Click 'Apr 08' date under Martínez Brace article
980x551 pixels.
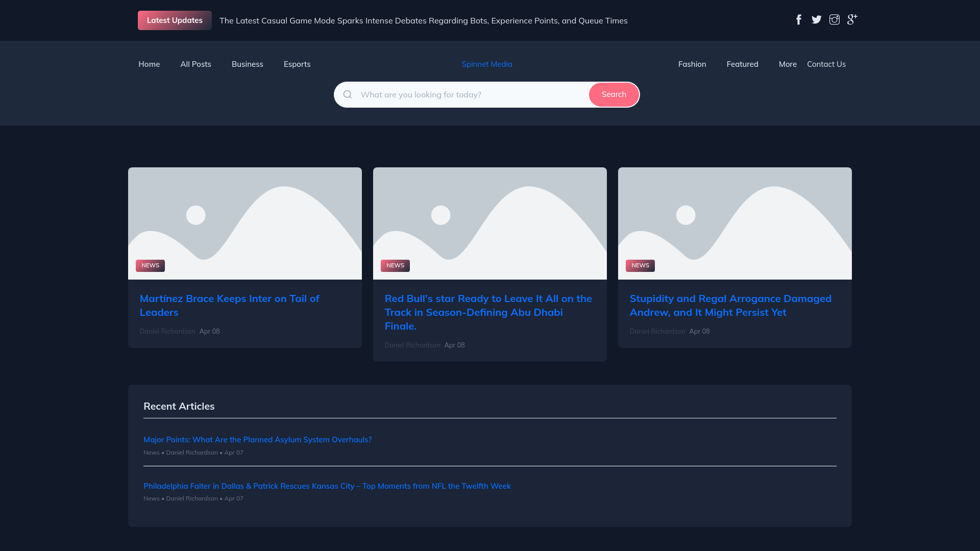209,332
